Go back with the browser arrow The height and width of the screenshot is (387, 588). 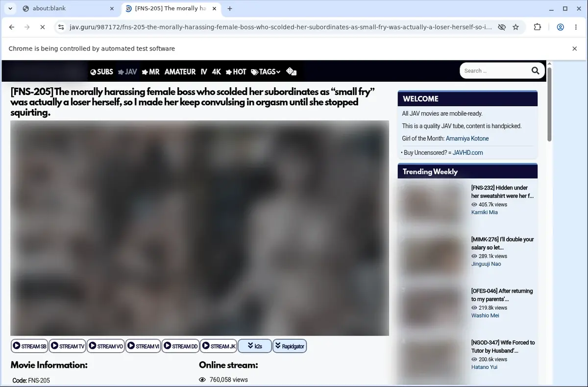click(12, 27)
